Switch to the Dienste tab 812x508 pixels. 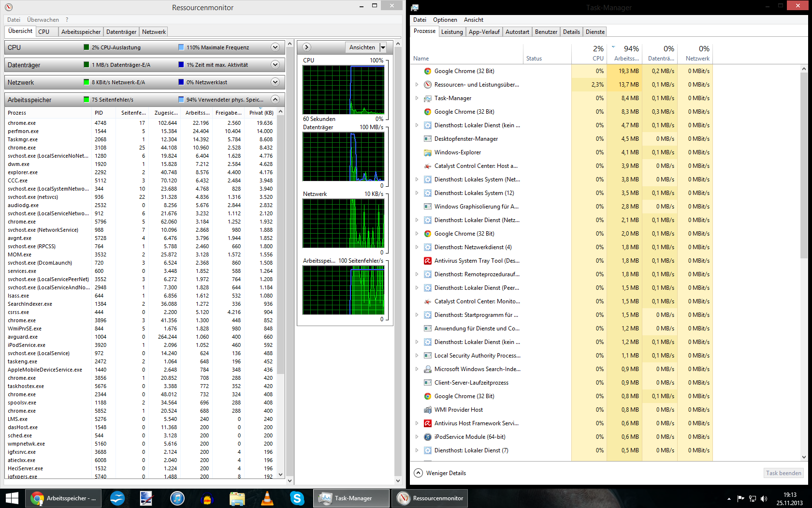pos(595,32)
